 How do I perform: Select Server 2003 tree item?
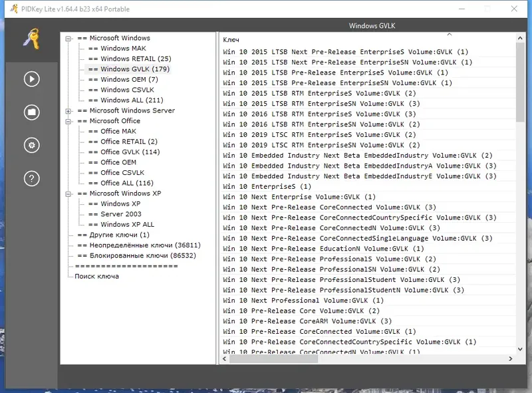coord(114,214)
